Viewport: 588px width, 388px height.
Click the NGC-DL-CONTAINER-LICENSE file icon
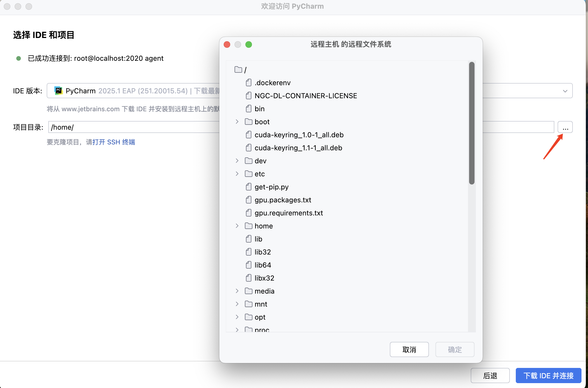248,96
